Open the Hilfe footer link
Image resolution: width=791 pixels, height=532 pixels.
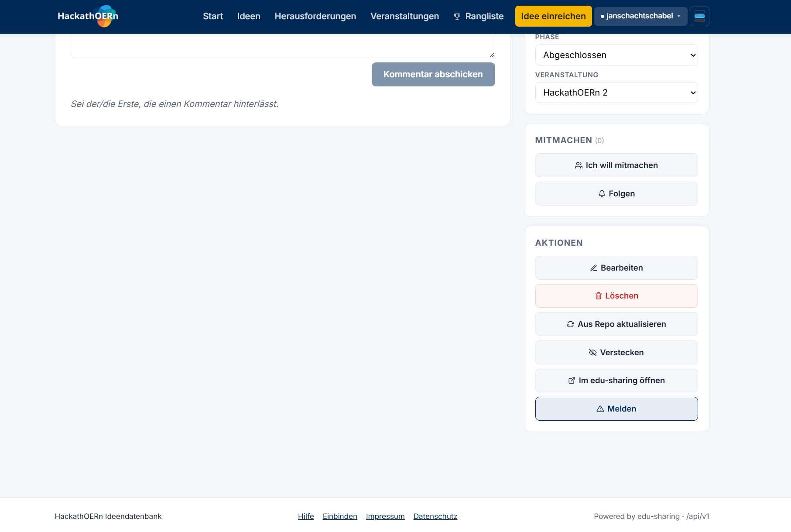point(306,516)
